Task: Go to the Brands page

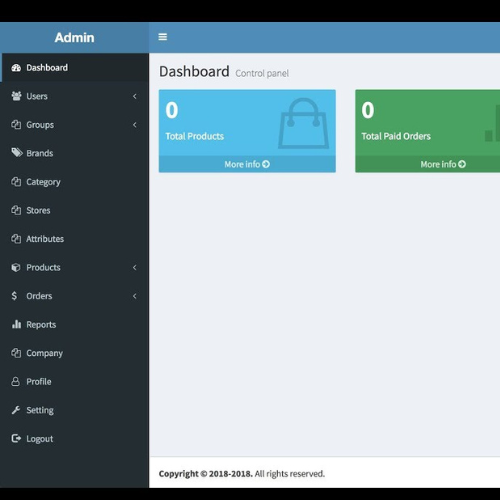Action: (74, 153)
